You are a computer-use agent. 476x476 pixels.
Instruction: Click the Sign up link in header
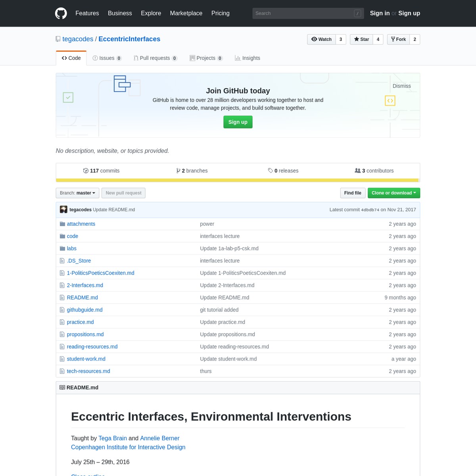tap(409, 13)
